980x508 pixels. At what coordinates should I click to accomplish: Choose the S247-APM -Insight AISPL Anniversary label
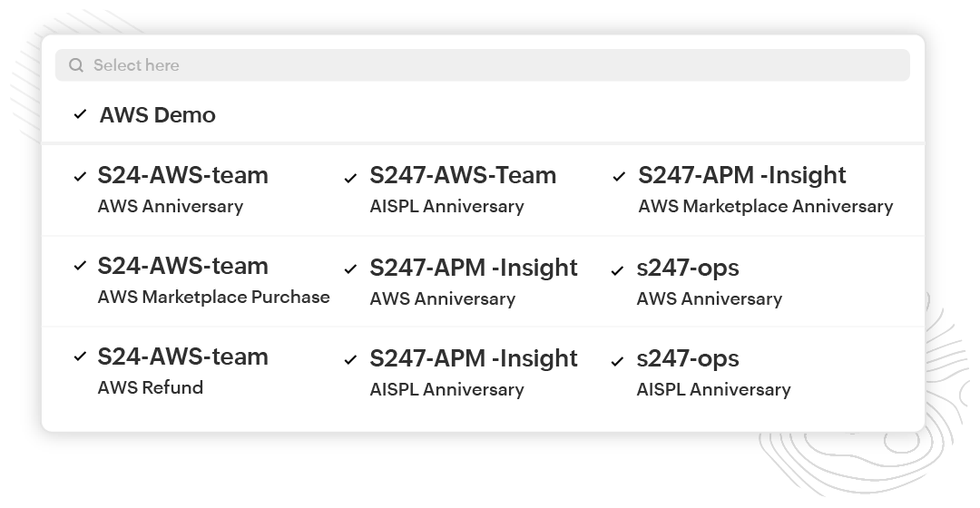pos(473,372)
